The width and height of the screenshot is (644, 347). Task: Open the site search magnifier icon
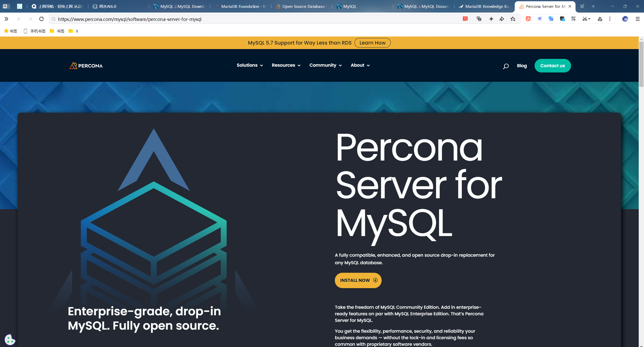pyautogui.click(x=506, y=66)
